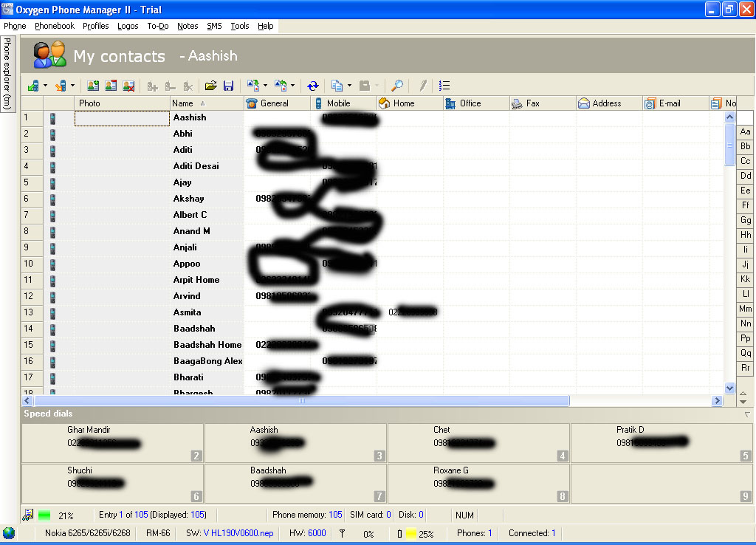This screenshot has height=545, width=756.
Task: Expand the export icon dropdown arrow
Action: (x=292, y=86)
